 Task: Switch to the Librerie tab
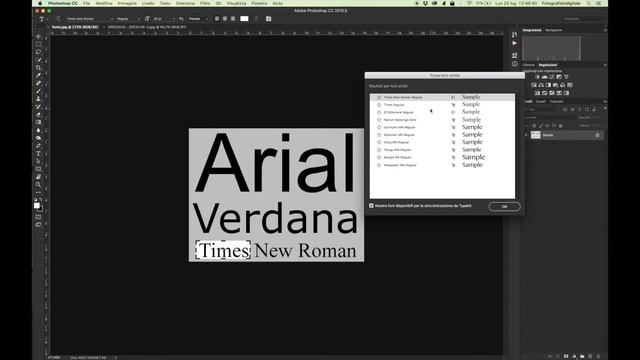(x=529, y=65)
